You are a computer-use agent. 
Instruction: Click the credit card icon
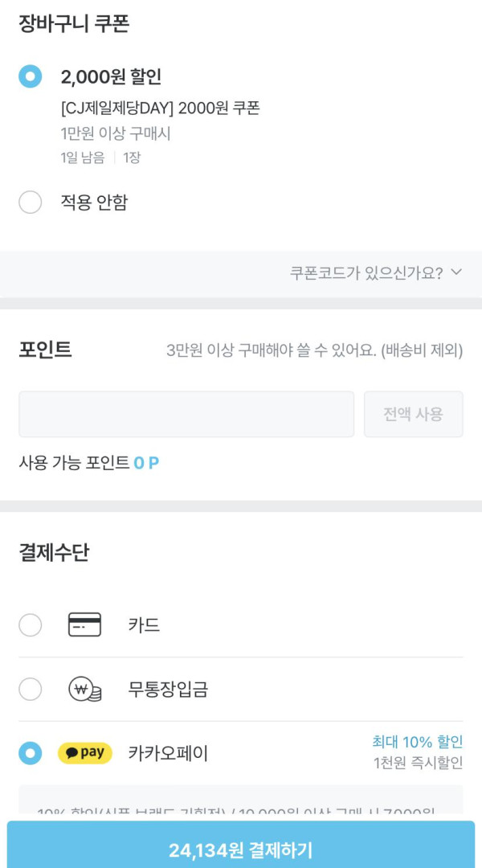tap(84, 624)
